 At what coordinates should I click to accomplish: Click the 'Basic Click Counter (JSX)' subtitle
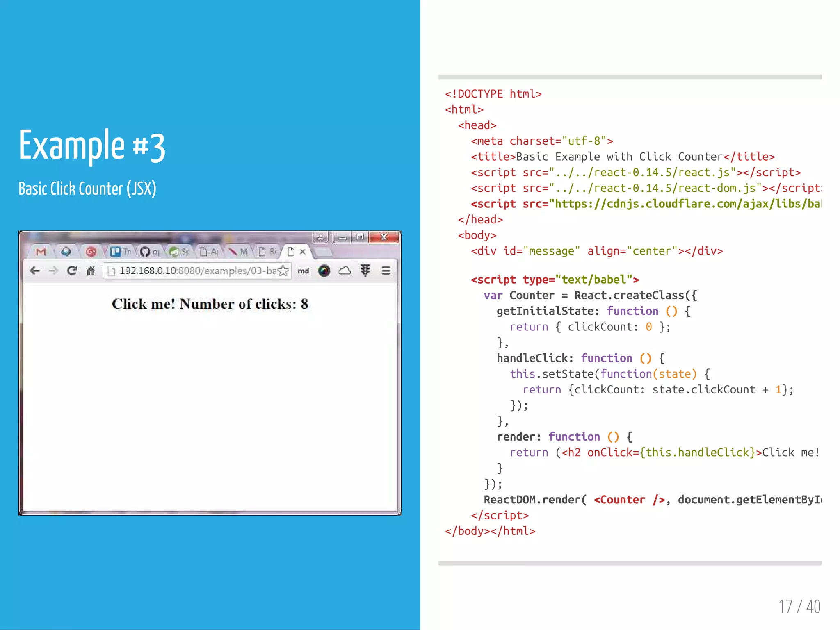(87, 189)
